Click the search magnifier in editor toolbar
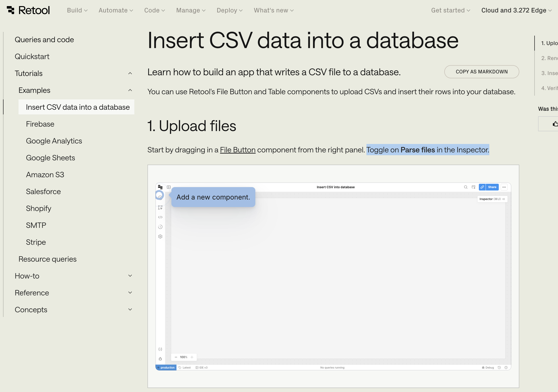 click(466, 187)
